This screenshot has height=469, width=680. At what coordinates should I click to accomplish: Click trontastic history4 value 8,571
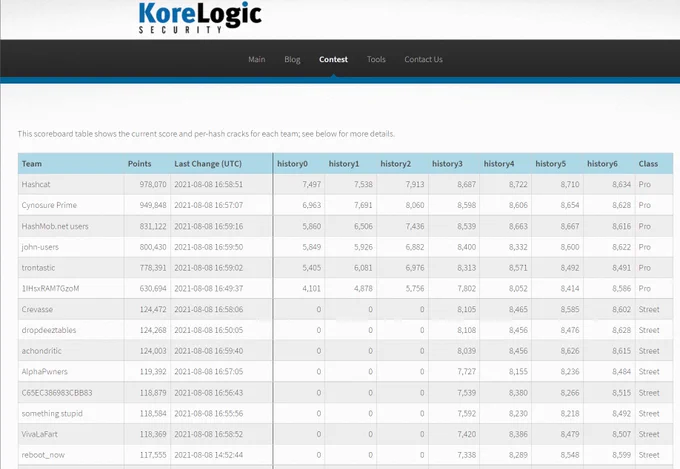518,268
